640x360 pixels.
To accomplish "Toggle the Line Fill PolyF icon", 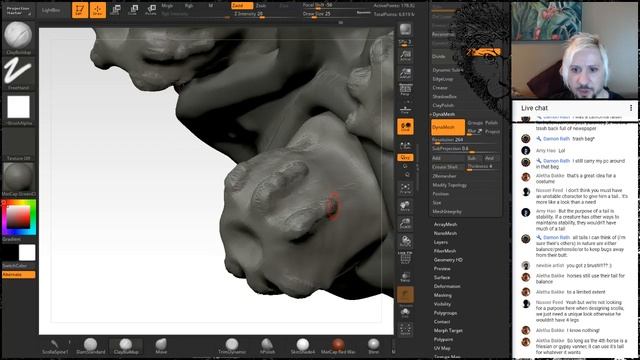I will (405, 258).
